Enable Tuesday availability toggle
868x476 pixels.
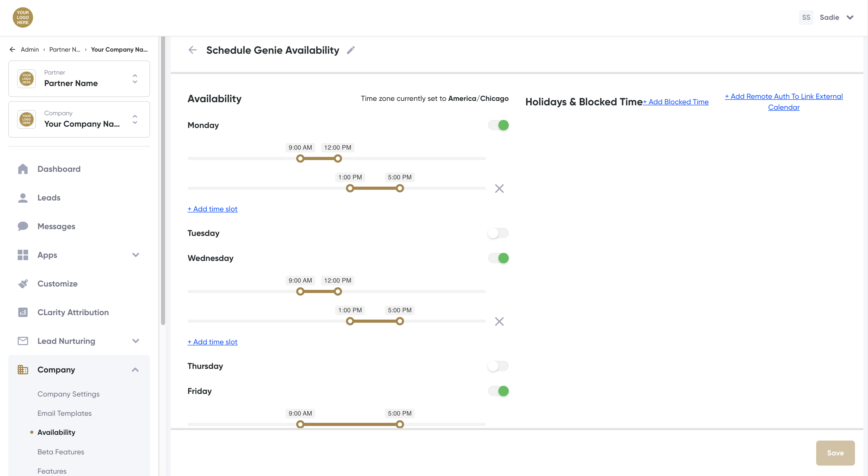[x=498, y=233]
